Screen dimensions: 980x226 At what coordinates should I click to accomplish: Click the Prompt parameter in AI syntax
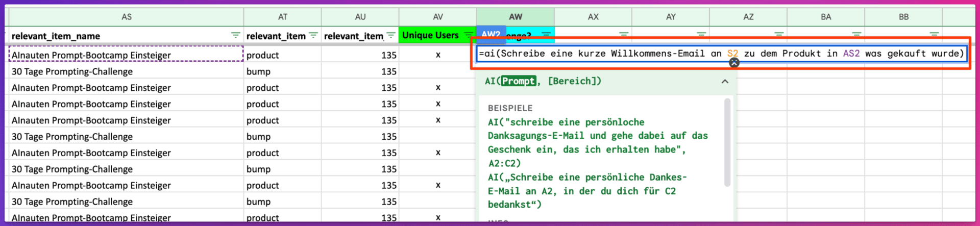point(518,81)
